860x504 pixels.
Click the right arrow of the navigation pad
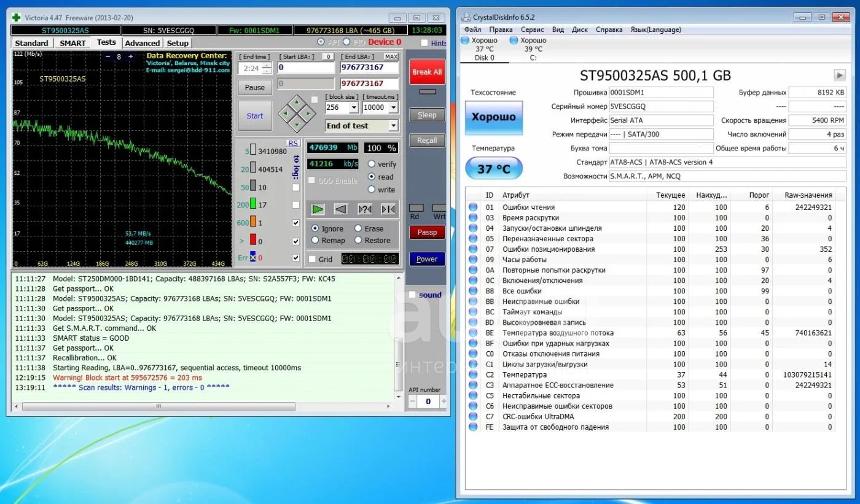(308, 113)
